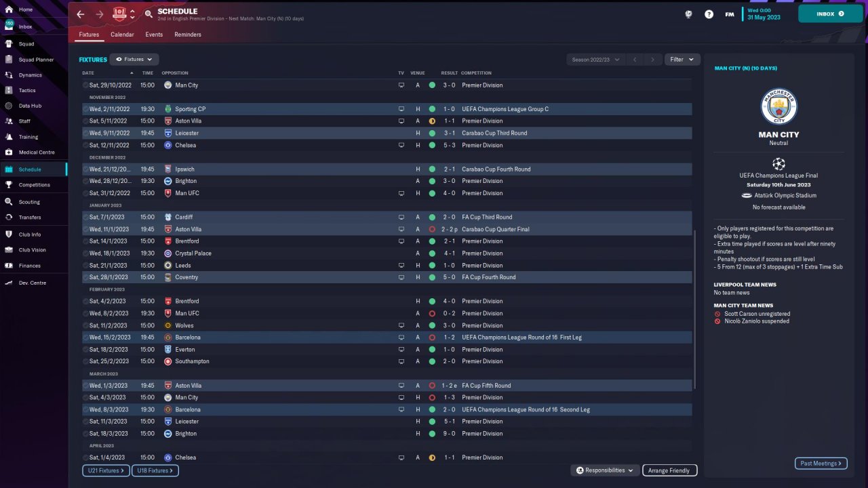Tick the circle for the Ipswich fixture
The height and width of the screenshot is (488, 868).
[85, 169]
